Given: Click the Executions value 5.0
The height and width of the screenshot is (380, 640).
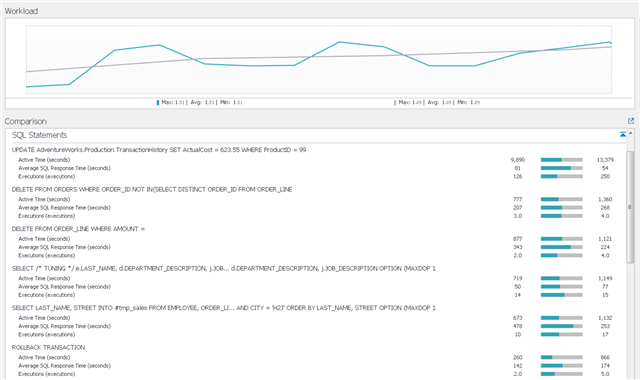Looking at the screenshot, I should coord(605,374).
